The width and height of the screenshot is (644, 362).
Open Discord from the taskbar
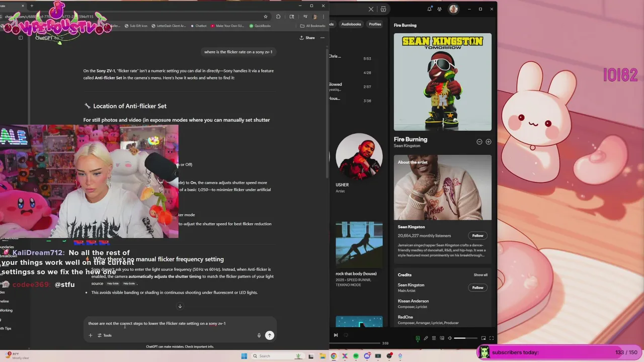[x=367, y=356]
